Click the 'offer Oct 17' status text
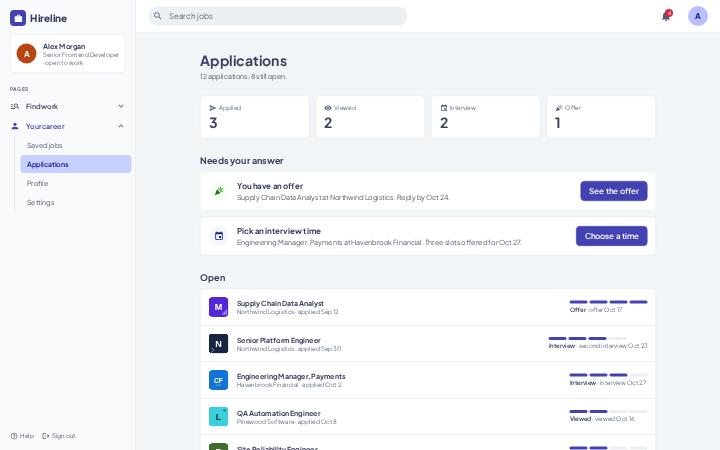 click(x=605, y=310)
